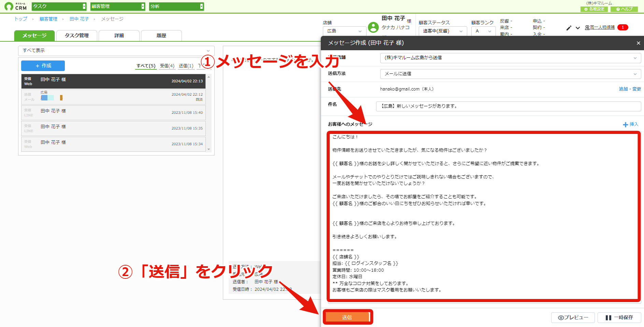Filter list by すべて(5)
Image resolution: width=644 pixels, height=327 pixels.
point(146,66)
